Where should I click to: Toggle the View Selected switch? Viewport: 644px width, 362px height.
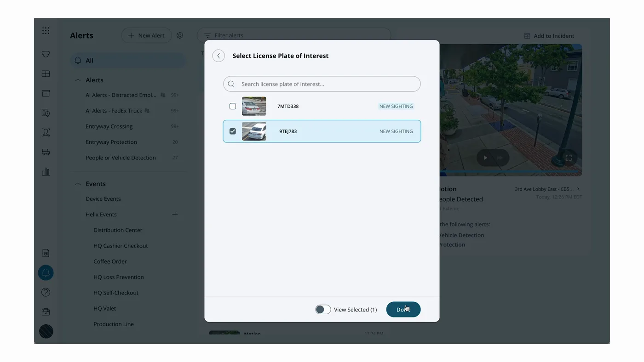coord(323,310)
